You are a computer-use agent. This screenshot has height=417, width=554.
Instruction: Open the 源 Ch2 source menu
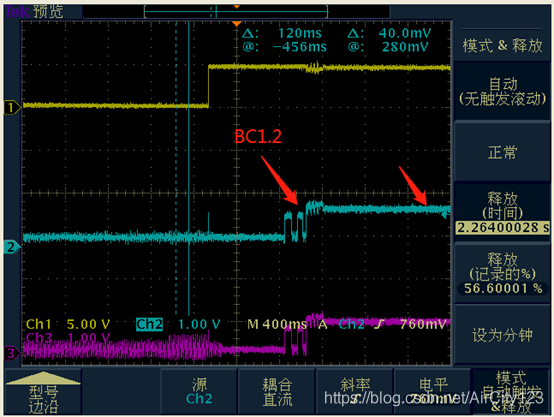(199, 392)
